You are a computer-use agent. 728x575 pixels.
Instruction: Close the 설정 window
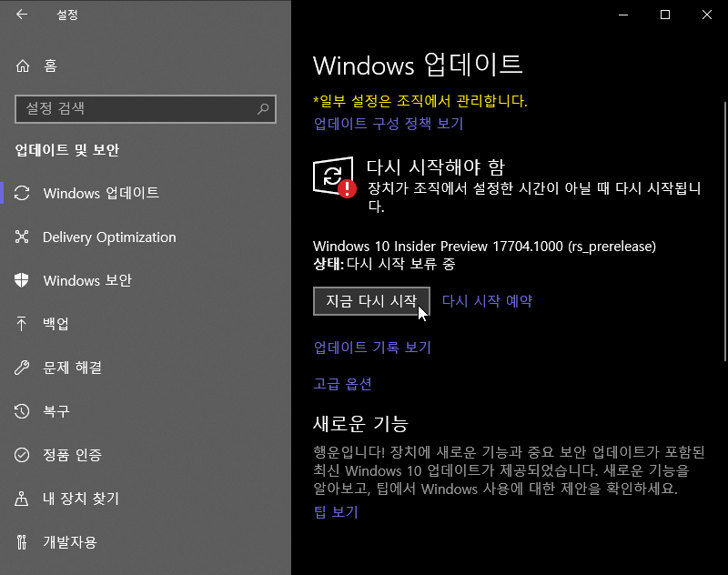pyautogui.click(x=707, y=15)
